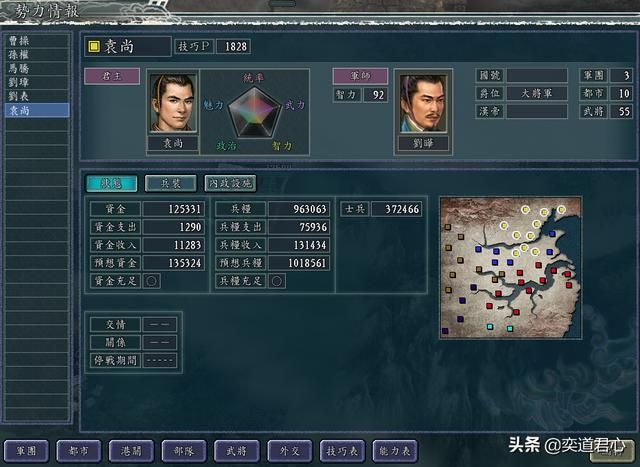
Task: Open the 內政設施 tab
Action: coord(230,183)
